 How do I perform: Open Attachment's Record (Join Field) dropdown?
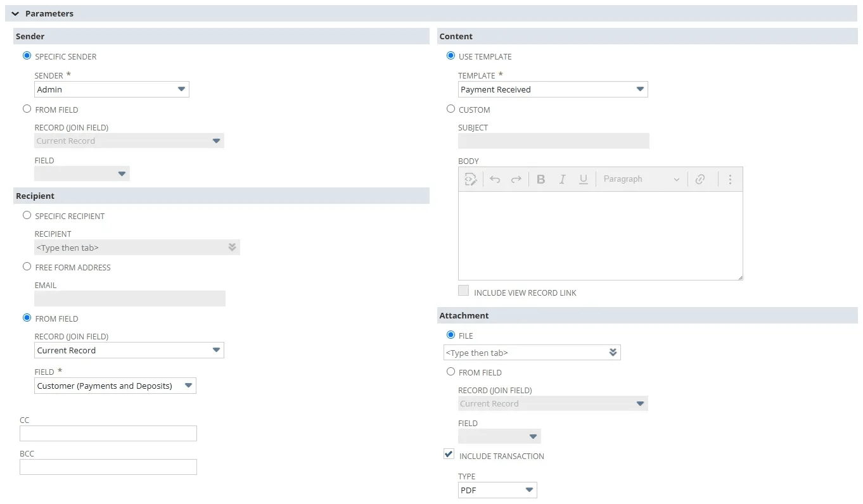click(x=553, y=403)
